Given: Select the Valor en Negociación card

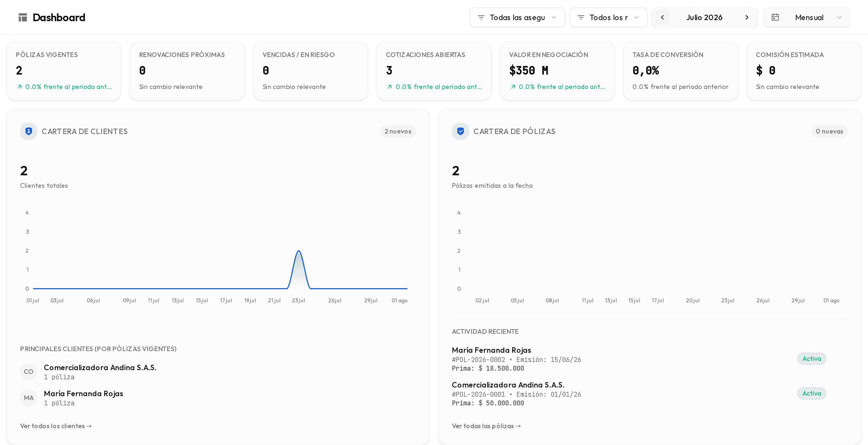Looking at the screenshot, I should coord(557,71).
